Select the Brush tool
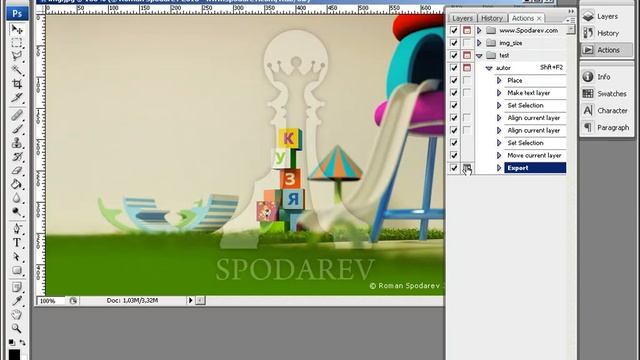Screen dimensions: 640x360 17,129
